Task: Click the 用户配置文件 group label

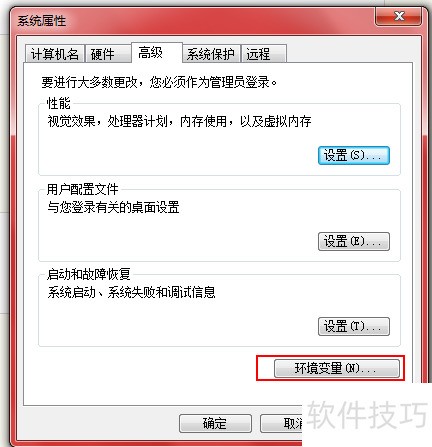Action: [x=82, y=189]
